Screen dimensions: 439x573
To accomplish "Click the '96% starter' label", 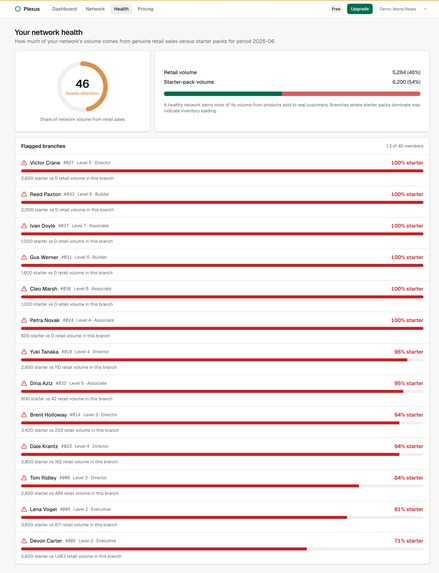I will (409, 352).
